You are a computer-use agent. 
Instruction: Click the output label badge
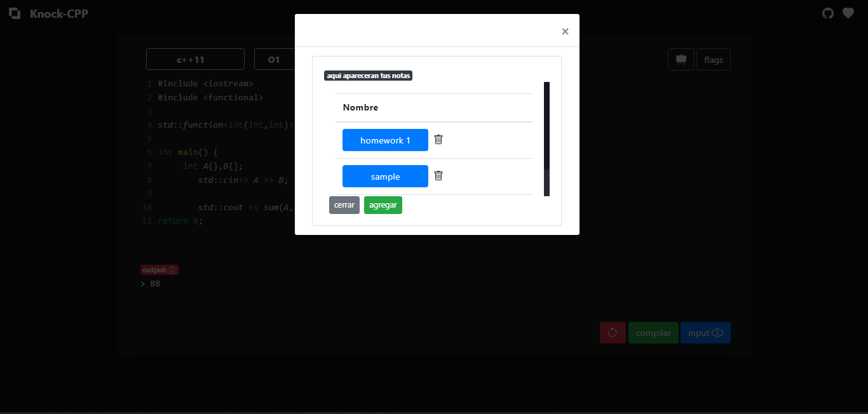pos(159,270)
